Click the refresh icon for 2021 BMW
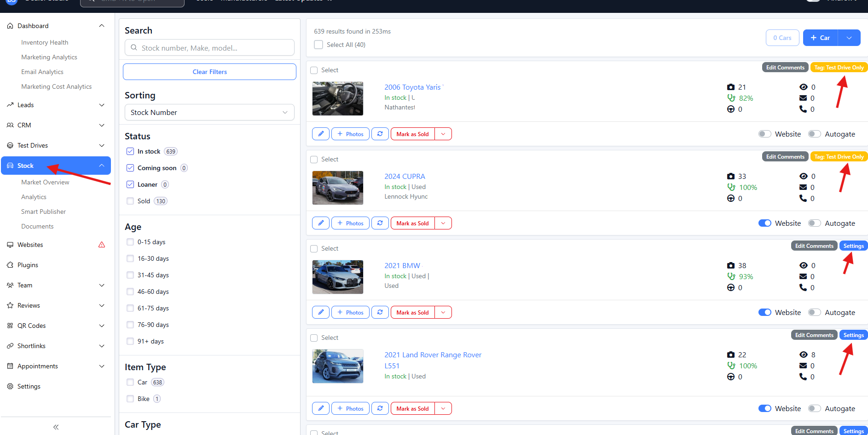 tap(380, 312)
